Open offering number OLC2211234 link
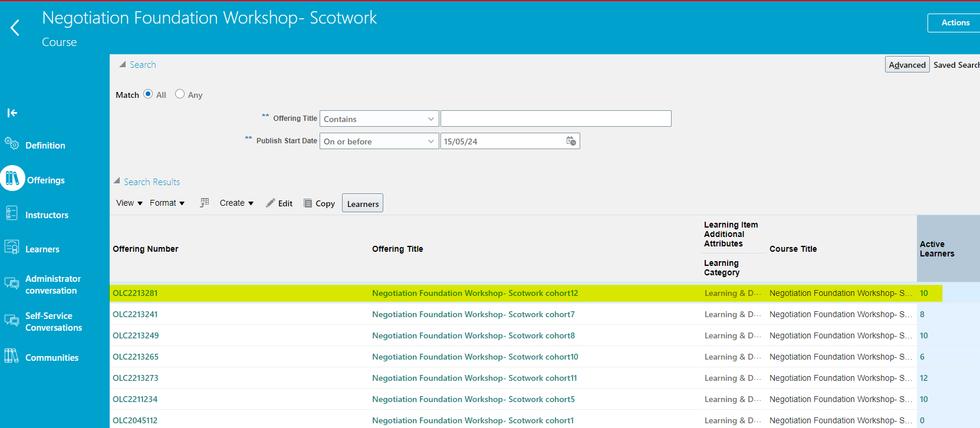The height and width of the screenshot is (428, 980). pyautogui.click(x=135, y=399)
